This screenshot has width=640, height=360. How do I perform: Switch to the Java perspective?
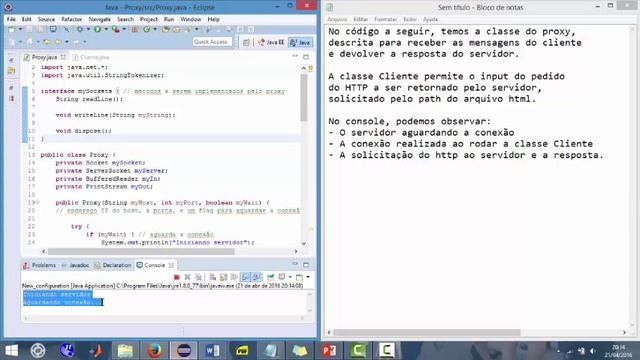click(x=300, y=42)
